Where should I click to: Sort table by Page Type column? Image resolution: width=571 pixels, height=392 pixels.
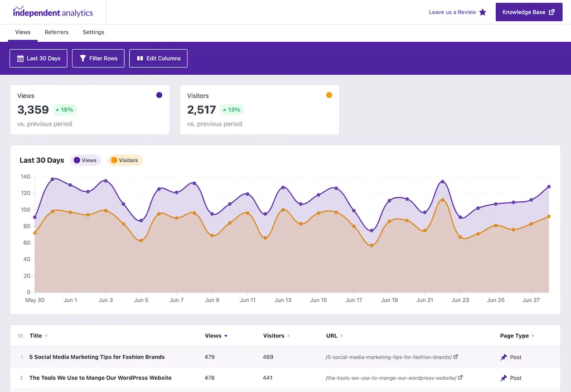pos(517,336)
